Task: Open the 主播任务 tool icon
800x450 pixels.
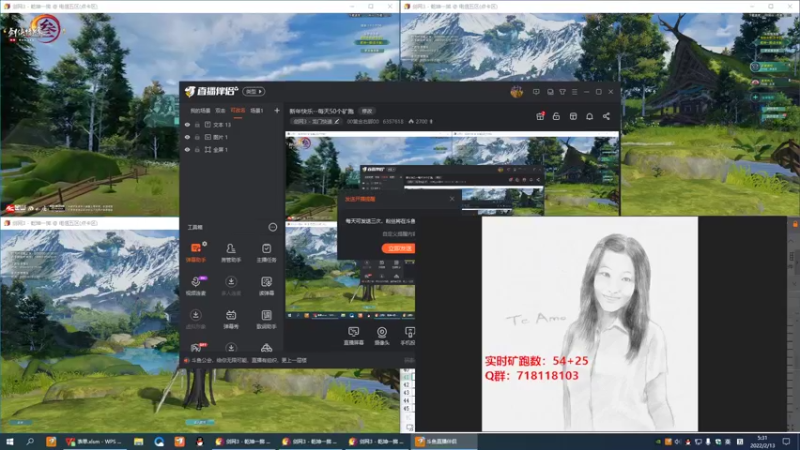Action: 266,252
